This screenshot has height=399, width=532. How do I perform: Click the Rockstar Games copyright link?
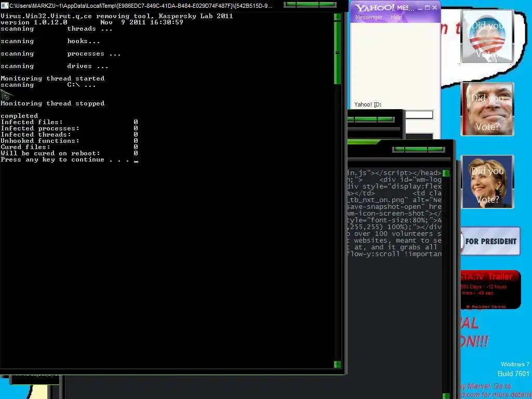[486, 307]
